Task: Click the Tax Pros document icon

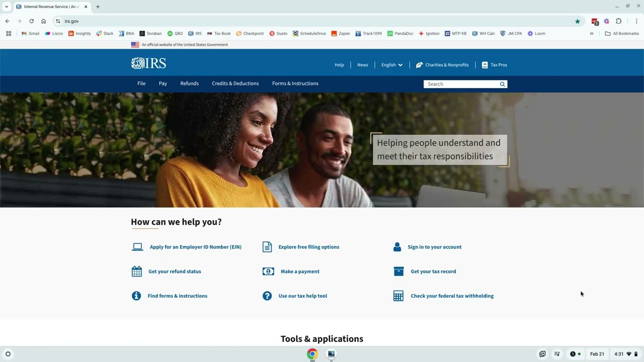Action: (x=485, y=65)
